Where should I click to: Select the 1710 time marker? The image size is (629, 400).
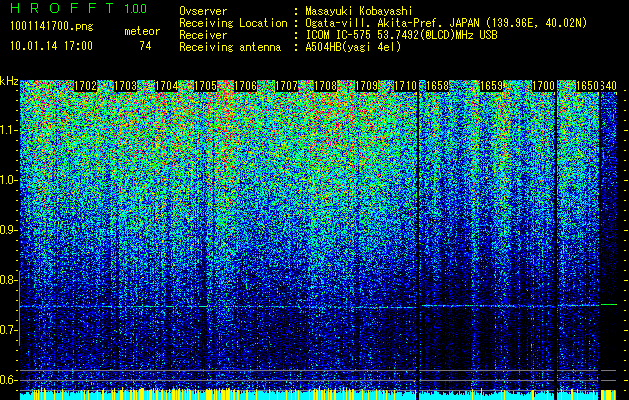[405, 86]
